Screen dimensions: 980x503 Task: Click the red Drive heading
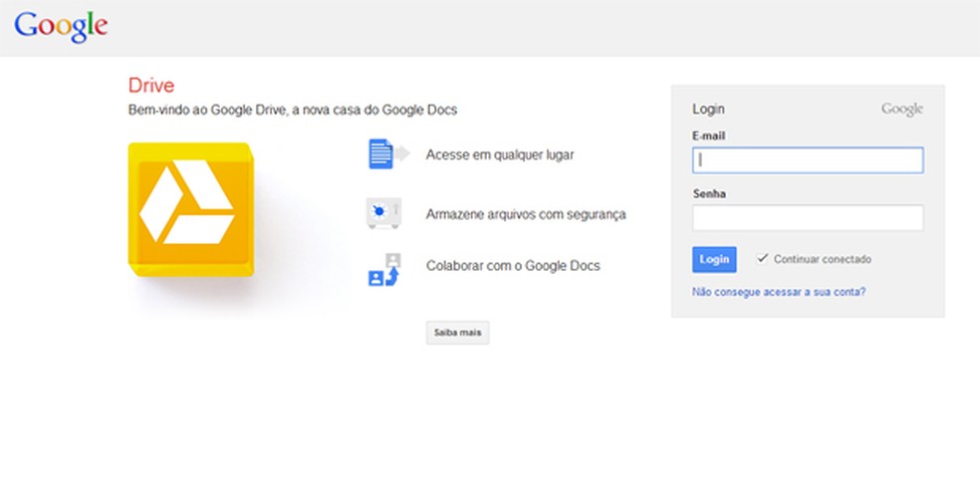tap(150, 85)
